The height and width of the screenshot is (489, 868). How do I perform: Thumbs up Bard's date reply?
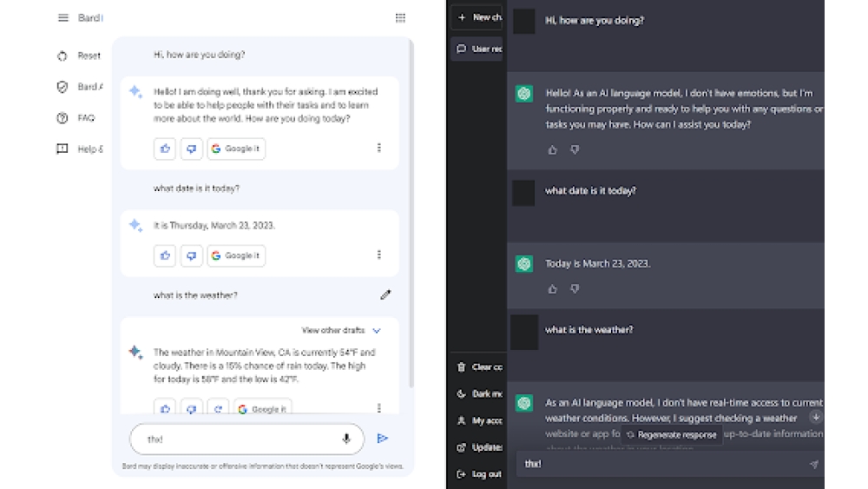[165, 255]
